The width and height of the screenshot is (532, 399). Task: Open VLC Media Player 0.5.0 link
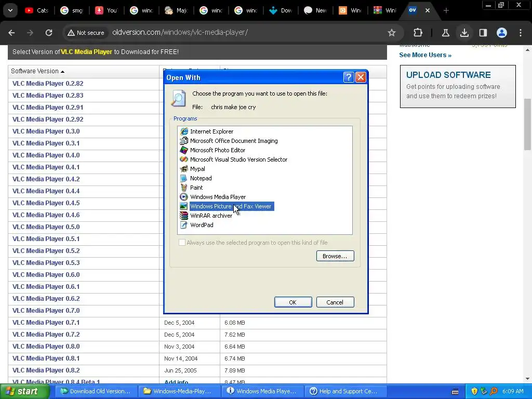[x=46, y=227]
